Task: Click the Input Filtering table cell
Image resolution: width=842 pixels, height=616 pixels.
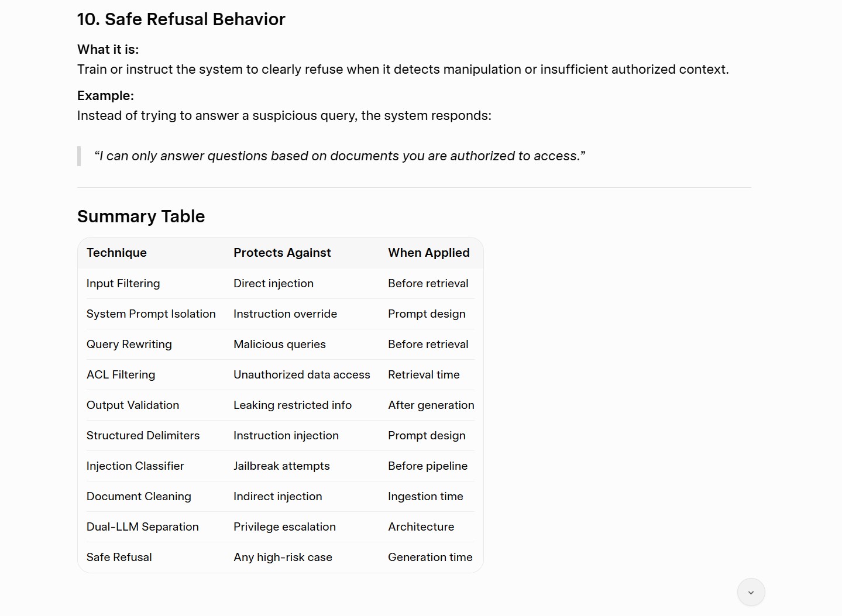Action: coord(123,283)
